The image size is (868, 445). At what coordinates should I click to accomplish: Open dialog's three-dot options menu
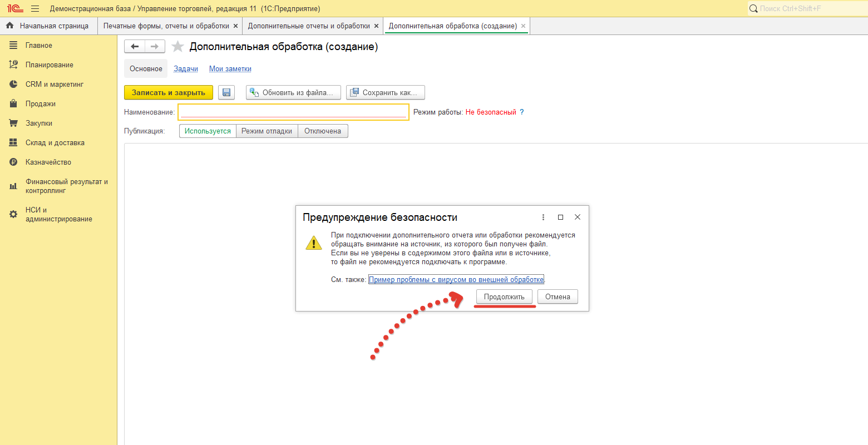[543, 217]
